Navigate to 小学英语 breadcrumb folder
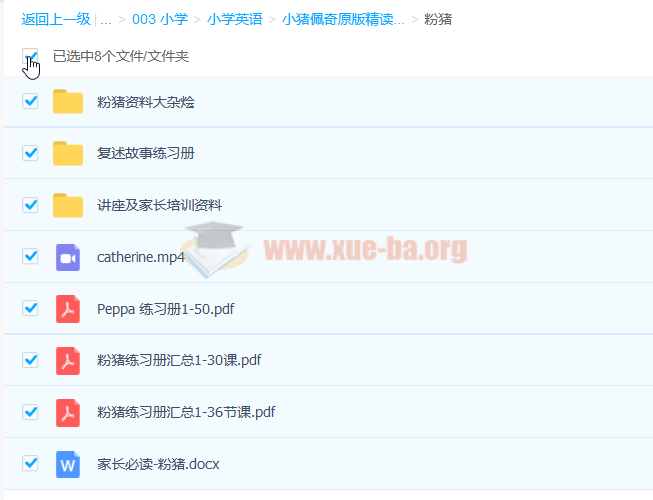 tap(234, 19)
